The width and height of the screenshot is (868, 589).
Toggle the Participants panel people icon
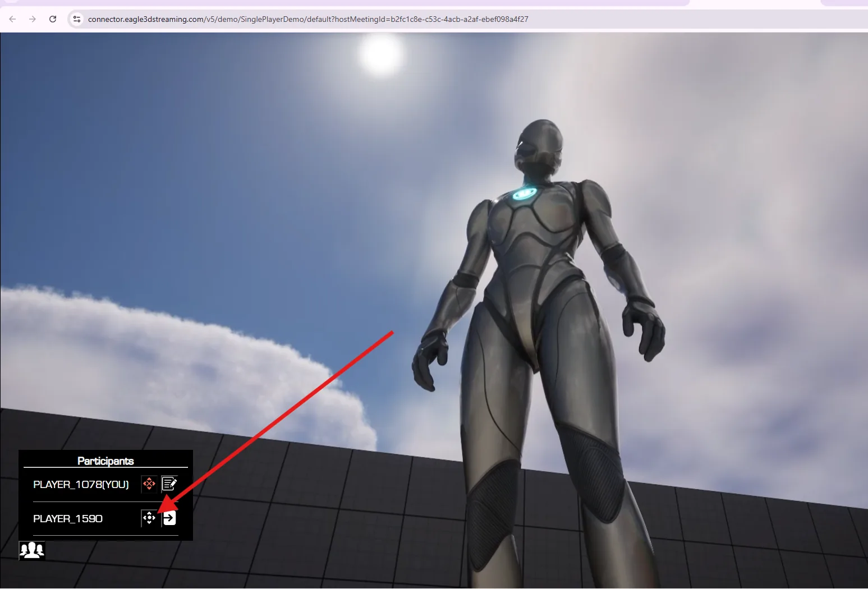32,550
